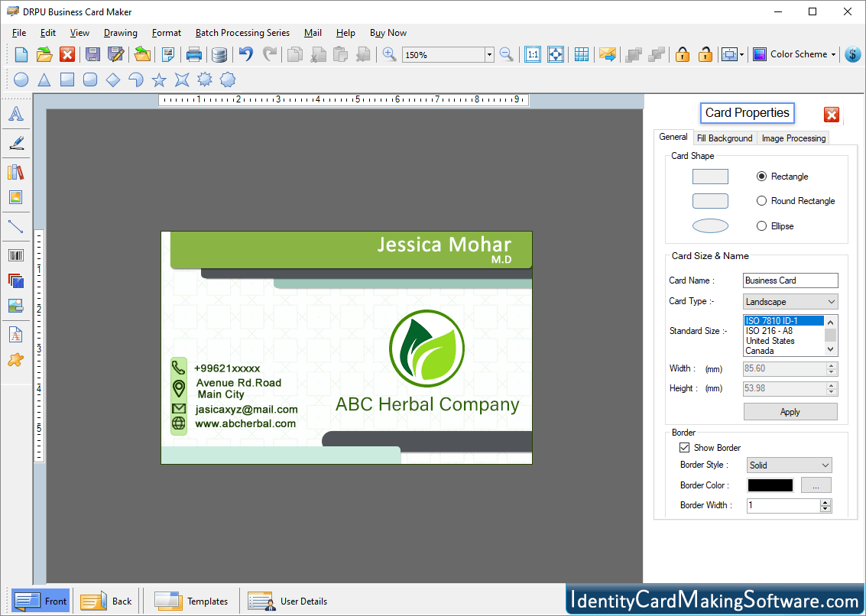866x616 pixels.
Task: Click the Apply button
Action: [x=790, y=412]
